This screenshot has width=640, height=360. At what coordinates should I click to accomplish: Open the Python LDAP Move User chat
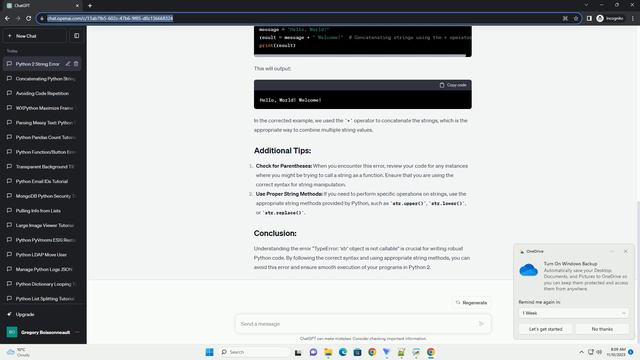click(x=42, y=255)
